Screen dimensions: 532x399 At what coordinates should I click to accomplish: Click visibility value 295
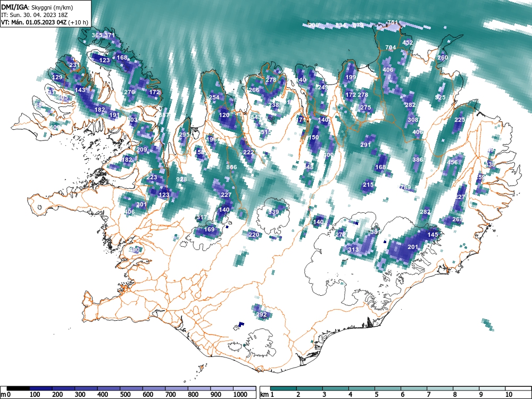(x=184, y=135)
